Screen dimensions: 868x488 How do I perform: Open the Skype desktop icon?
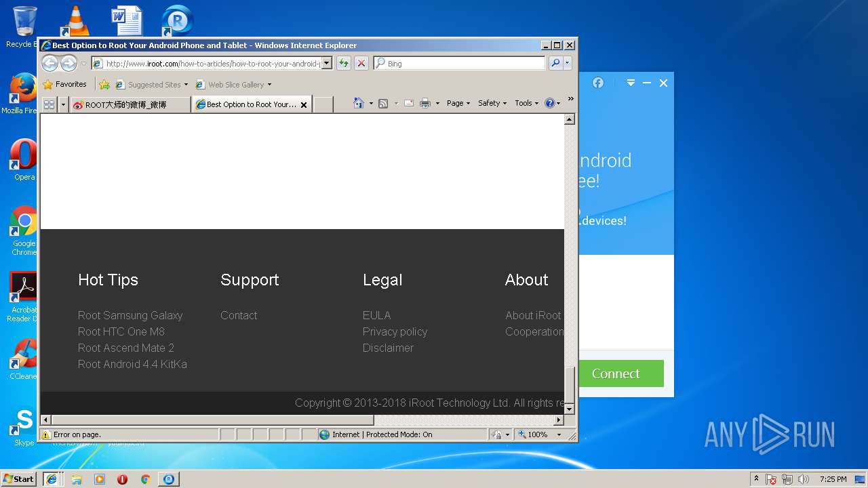(24, 427)
